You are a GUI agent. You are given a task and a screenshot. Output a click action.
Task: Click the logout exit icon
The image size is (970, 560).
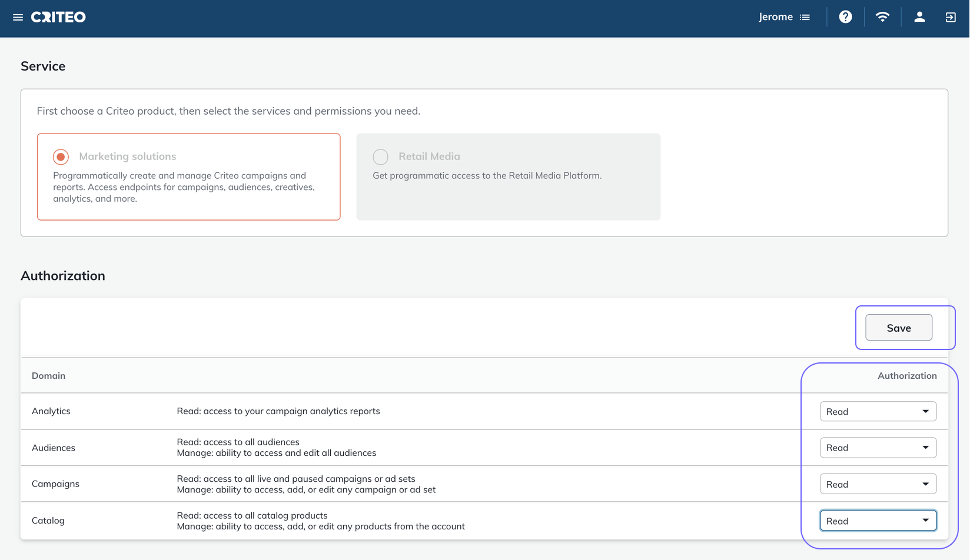[x=951, y=17]
